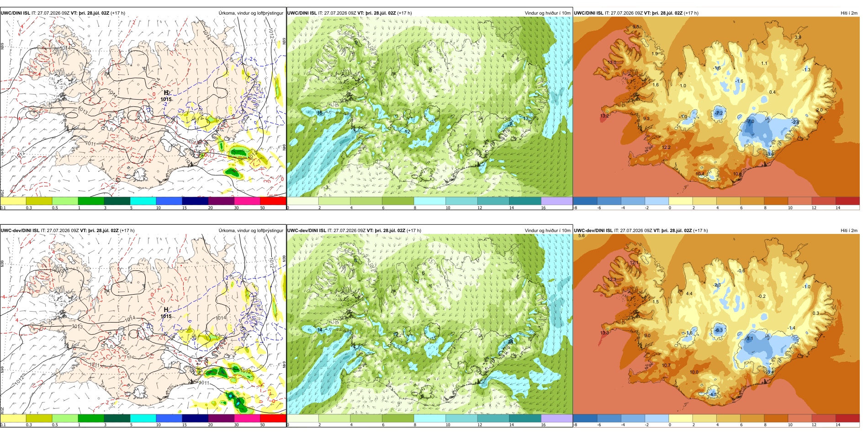Click cyan 5 swatch in UWC/DINI precipitation legend
Image resolution: width=868 pixels, height=434 pixels.
coord(143,201)
